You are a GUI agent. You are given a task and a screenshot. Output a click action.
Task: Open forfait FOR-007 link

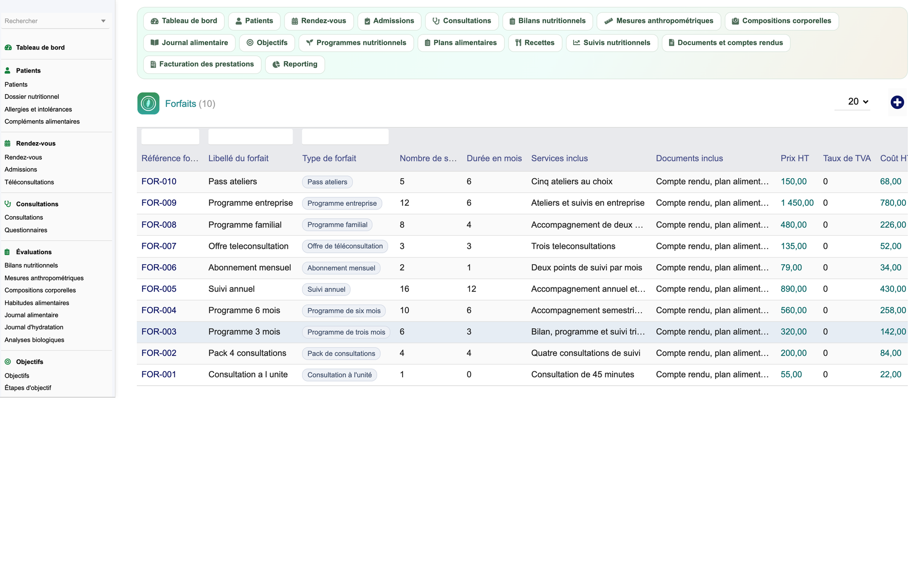tap(159, 246)
